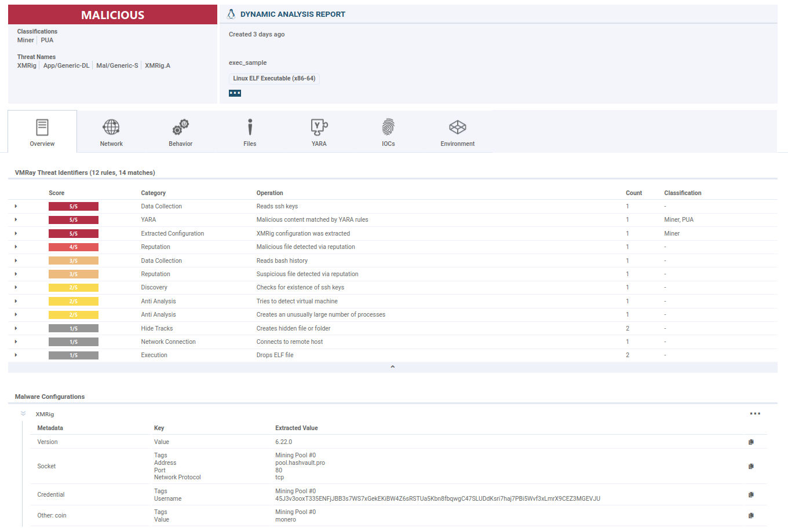Click the Behavior gears icon
Image resolution: width=788 pixels, height=532 pixels.
[x=181, y=127]
